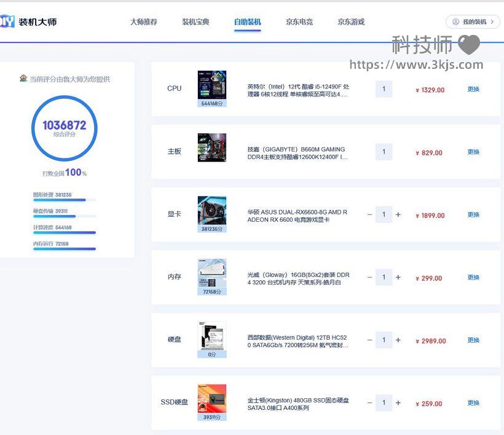504x435 pixels.
Task: Click the 当前评分由鲁大师为您提供 notice text
Action: 69,79
